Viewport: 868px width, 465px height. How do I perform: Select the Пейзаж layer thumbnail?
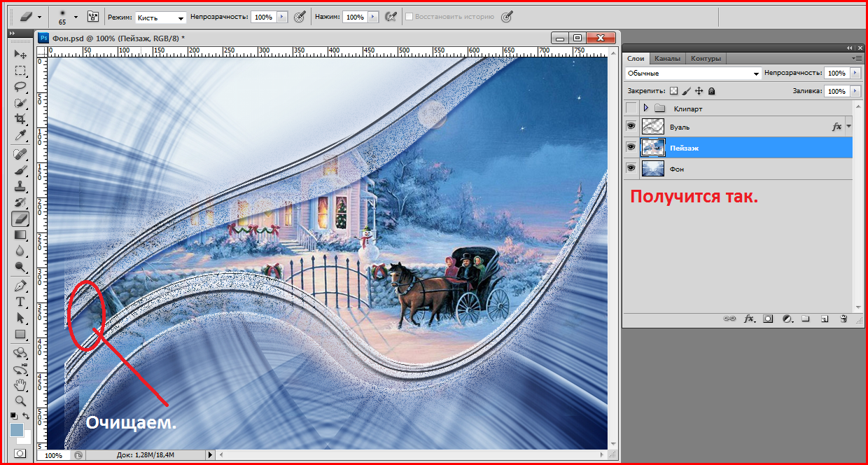point(653,147)
